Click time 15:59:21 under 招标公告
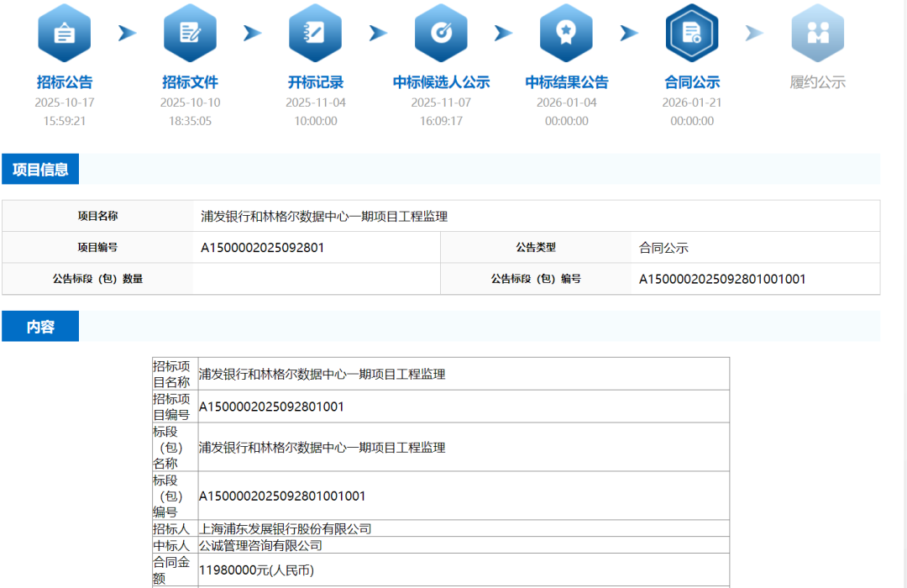The image size is (907, 588). (64, 121)
